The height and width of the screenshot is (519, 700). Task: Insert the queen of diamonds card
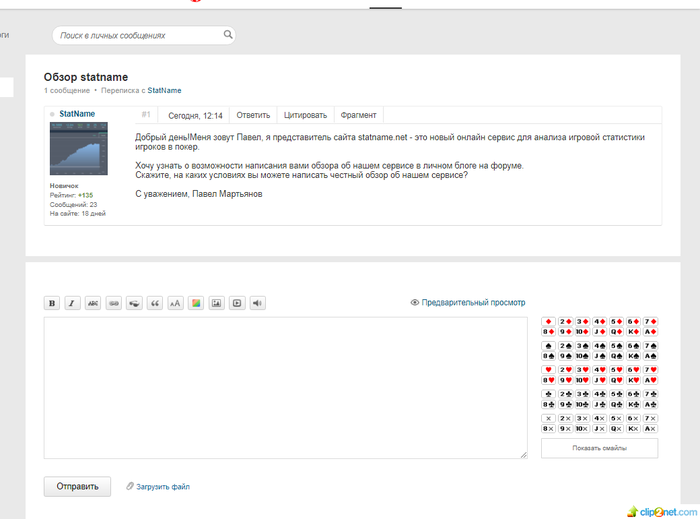(x=617, y=332)
